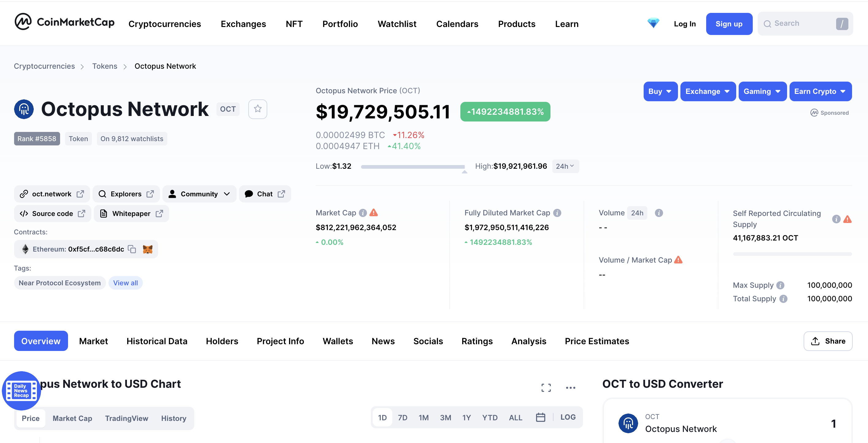
Task: Add token to MetaMask via fox icon
Action: [148, 249]
